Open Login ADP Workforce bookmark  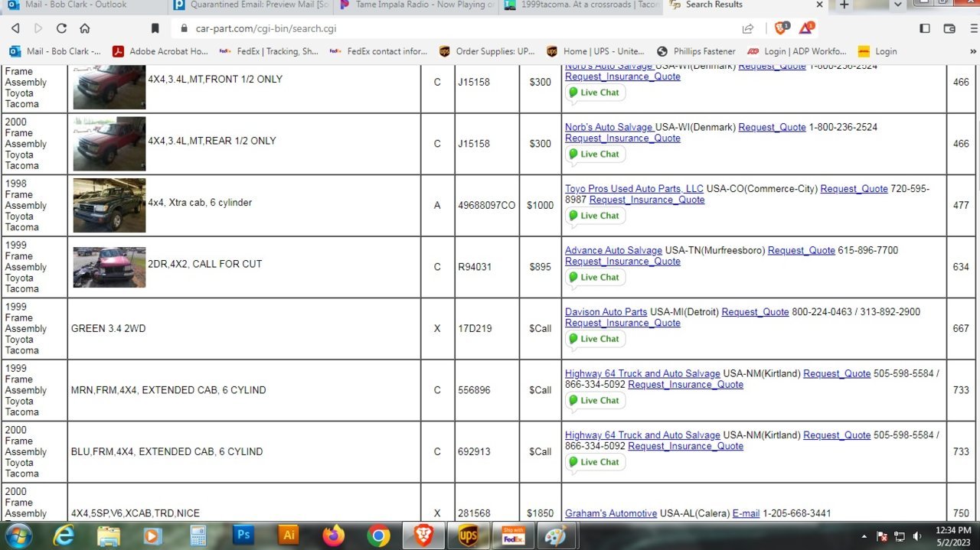(x=797, y=51)
